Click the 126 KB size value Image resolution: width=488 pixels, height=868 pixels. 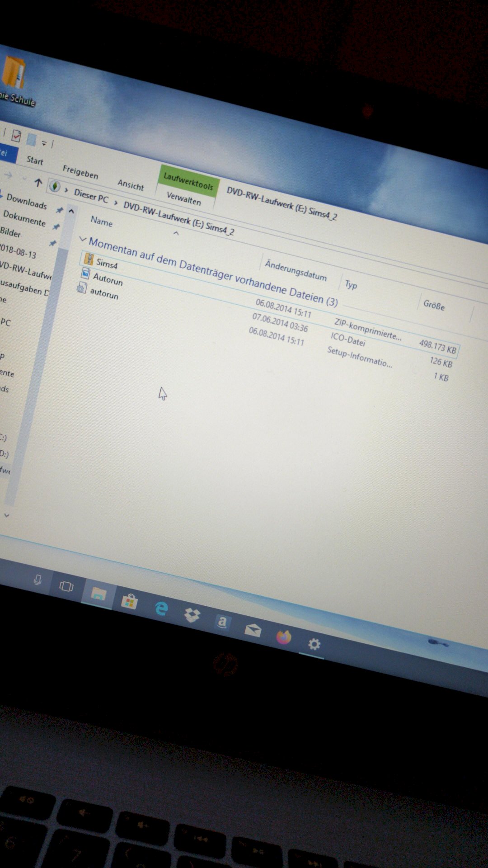point(441,362)
